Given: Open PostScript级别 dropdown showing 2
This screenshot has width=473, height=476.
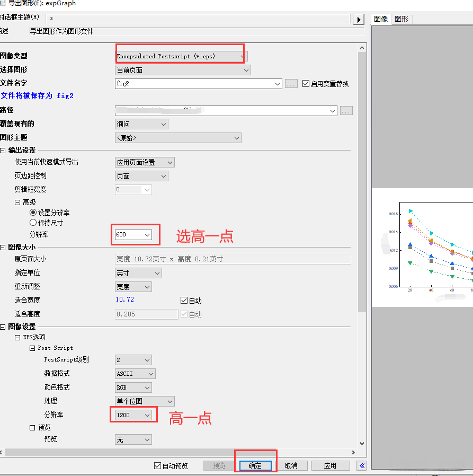Looking at the screenshot, I should (133, 360).
